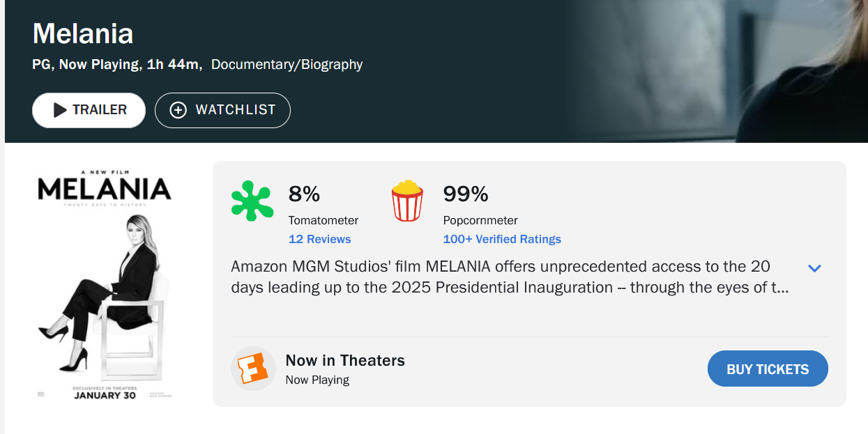The image size is (868, 434).
Task: Click the 8% Tomatometer score
Action: click(x=304, y=194)
